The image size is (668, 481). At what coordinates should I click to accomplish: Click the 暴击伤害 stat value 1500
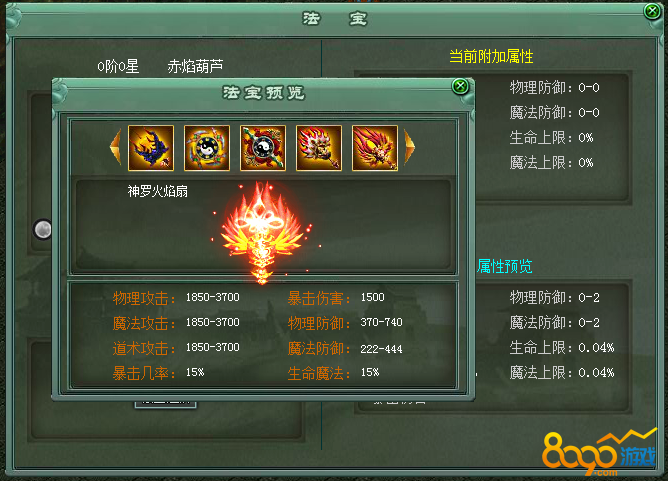[373, 297]
